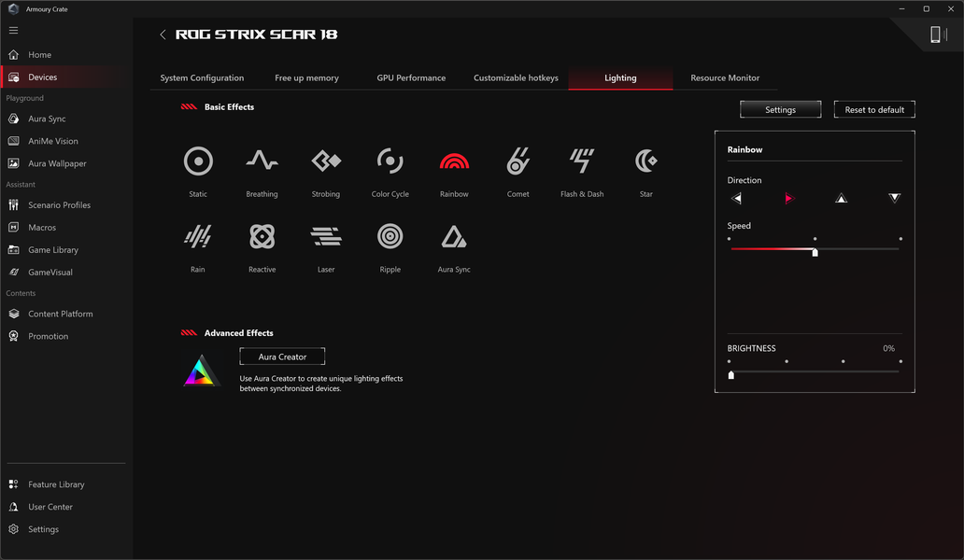Click the Armoury Crate title bar logo

pos(13,8)
